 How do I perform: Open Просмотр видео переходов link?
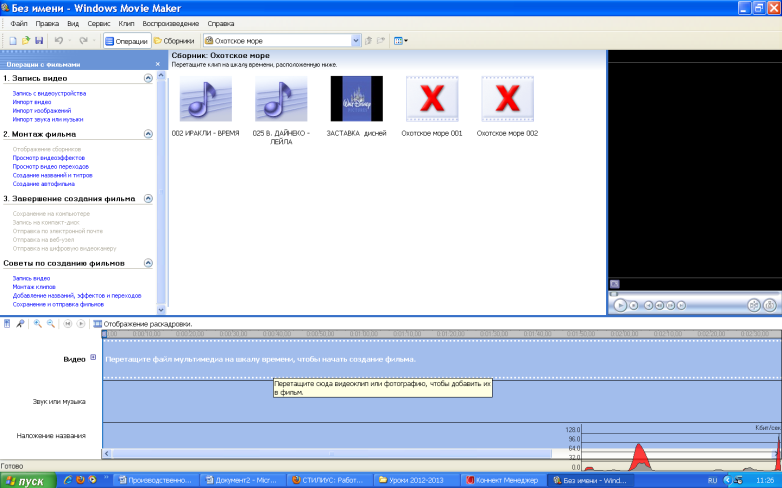(51, 166)
